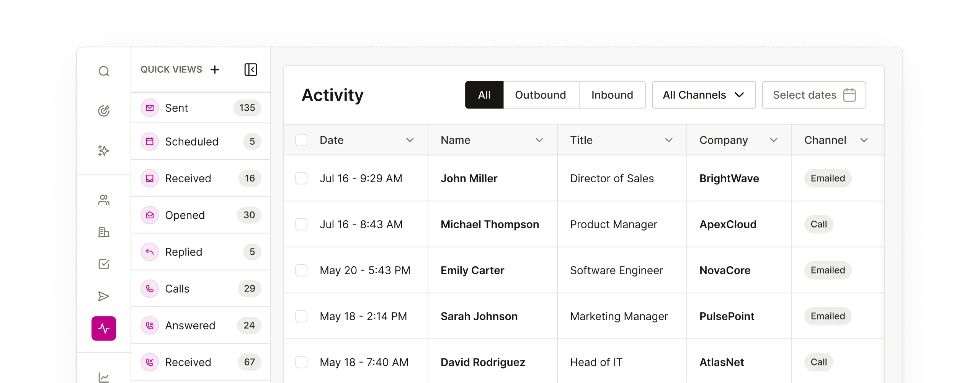
Task: Open the search tool
Action: (x=103, y=71)
